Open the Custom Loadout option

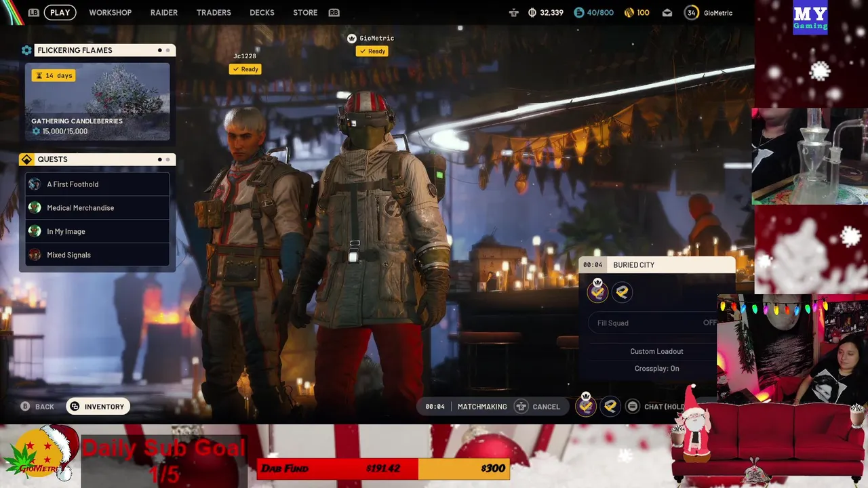656,351
